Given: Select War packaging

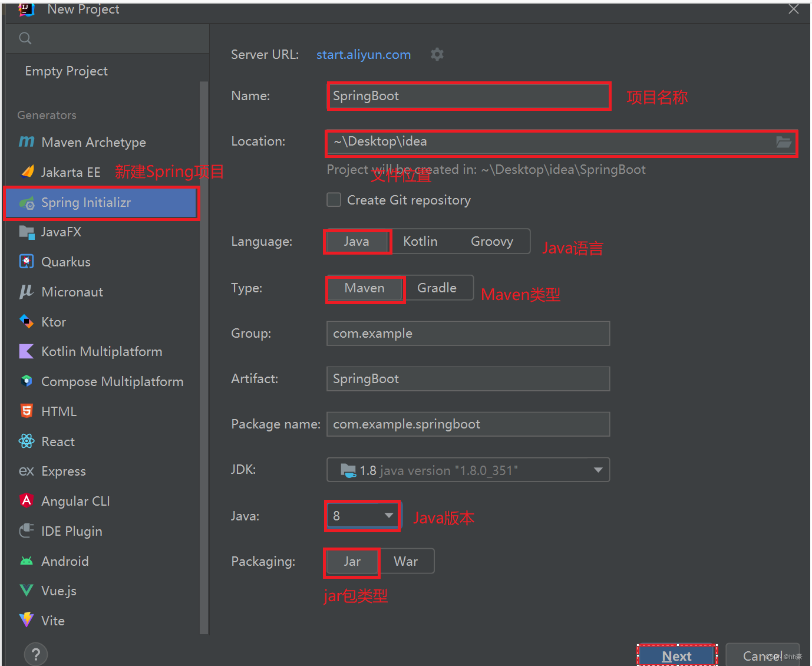Looking at the screenshot, I should coord(406,562).
